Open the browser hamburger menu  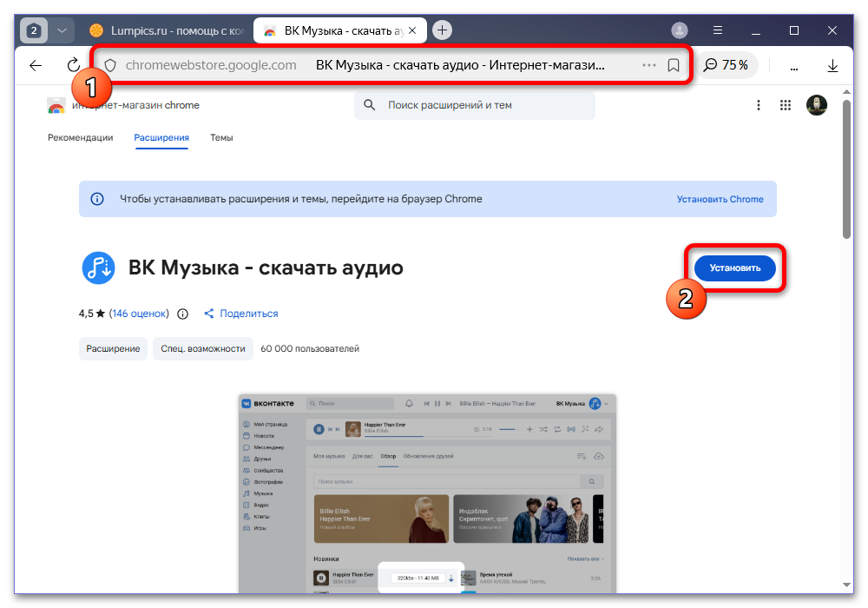tap(718, 30)
